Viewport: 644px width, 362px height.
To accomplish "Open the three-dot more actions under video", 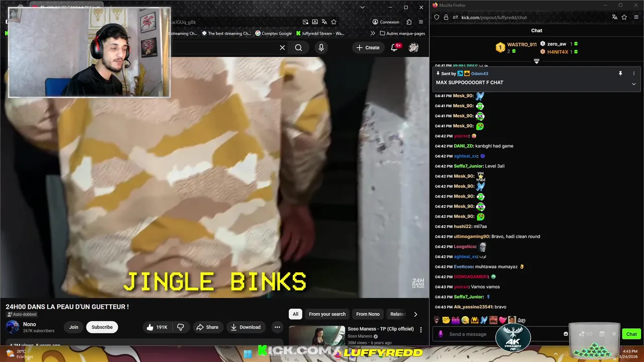I will 277,327.
